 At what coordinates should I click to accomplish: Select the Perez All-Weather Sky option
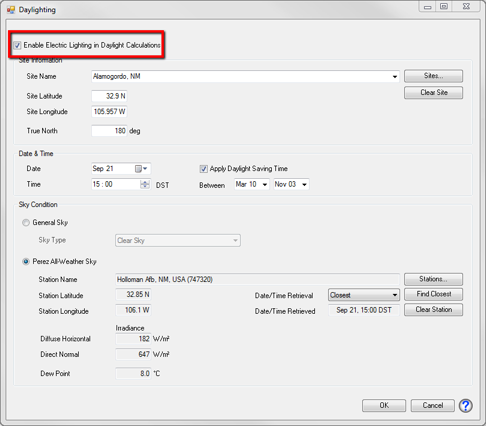click(x=26, y=262)
